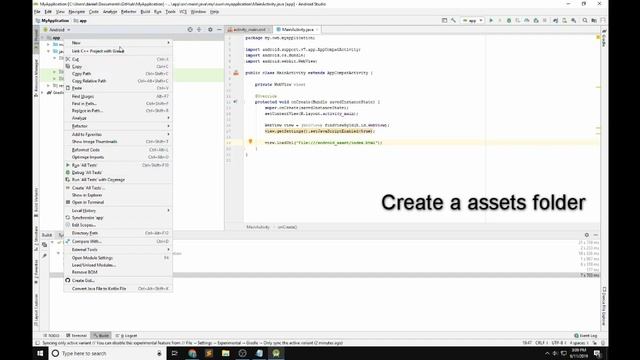Choose Link C++ Project with Gradle
The image size is (640, 360).
click(118, 51)
